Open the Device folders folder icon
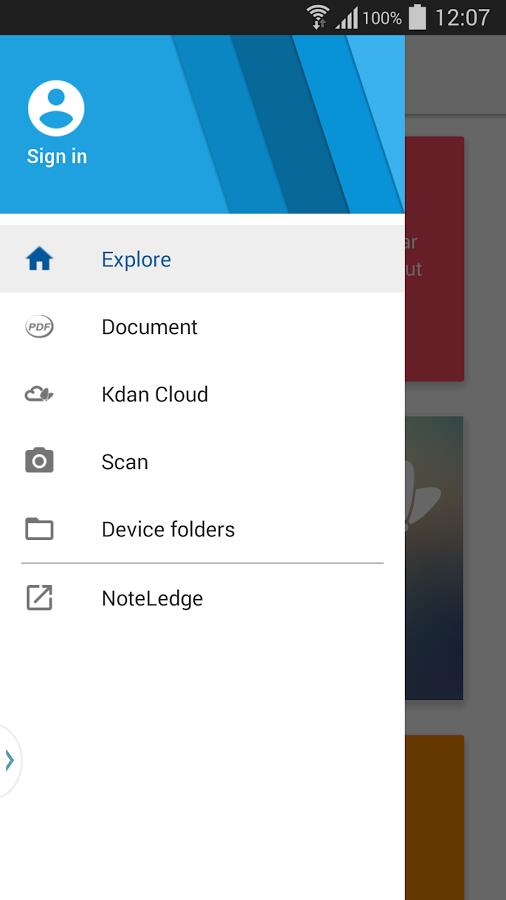 tap(40, 529)
